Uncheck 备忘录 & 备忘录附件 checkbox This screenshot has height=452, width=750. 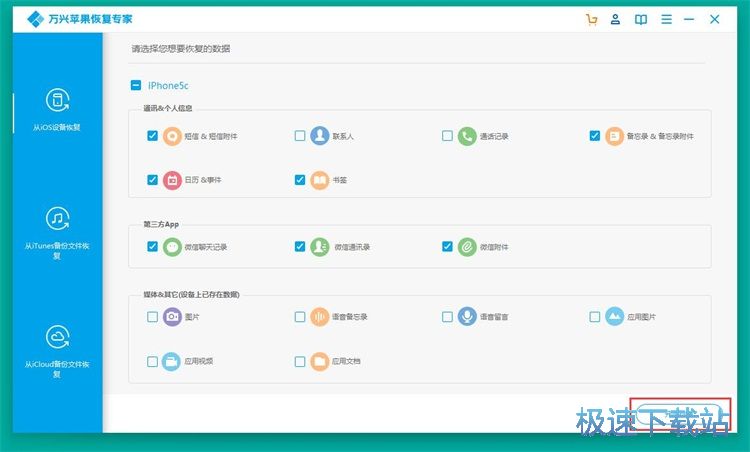595,136
